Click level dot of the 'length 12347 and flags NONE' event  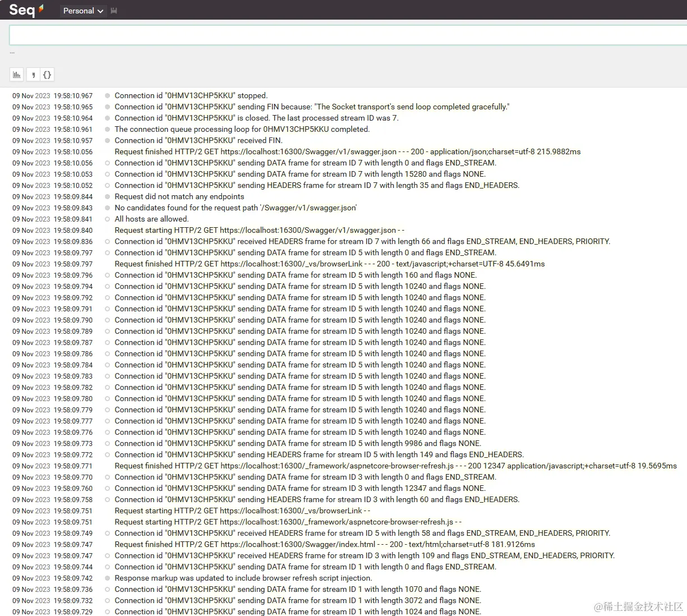tap(107, 489)
